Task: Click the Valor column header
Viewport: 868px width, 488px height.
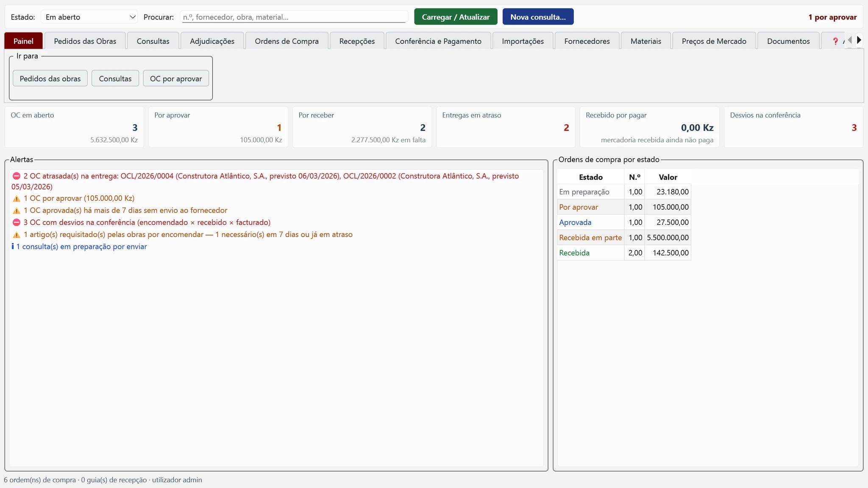Action: click(x=668, y=177)
